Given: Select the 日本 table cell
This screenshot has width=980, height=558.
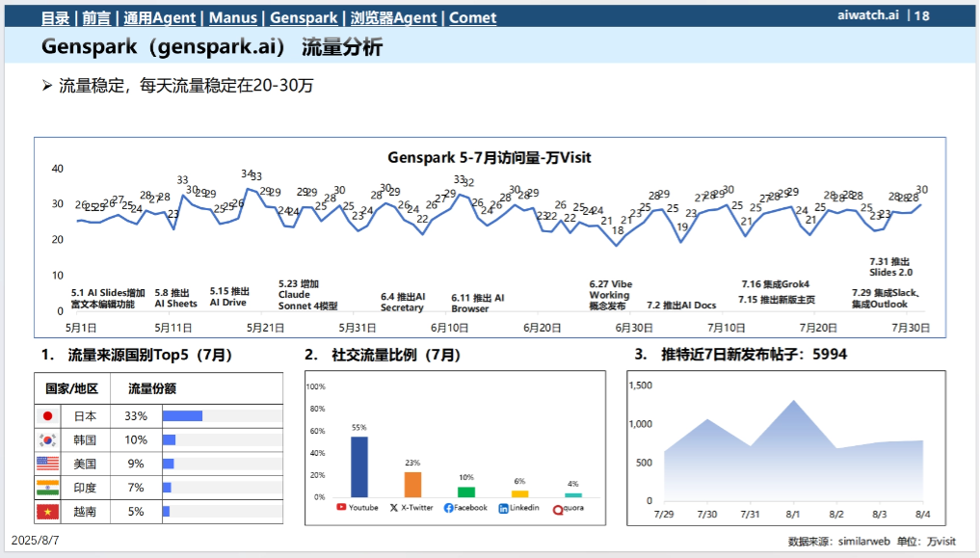Looking at the screenshot, I should click(x=85, y=416).
